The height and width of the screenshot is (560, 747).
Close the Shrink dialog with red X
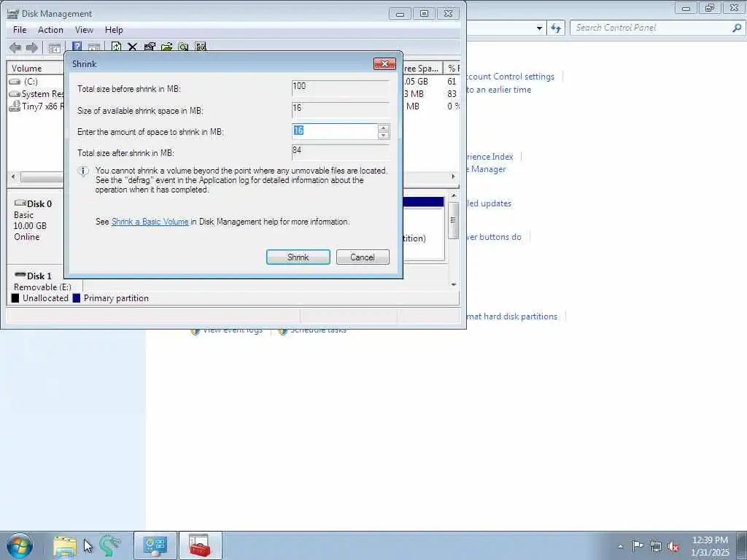coord(385,64)
